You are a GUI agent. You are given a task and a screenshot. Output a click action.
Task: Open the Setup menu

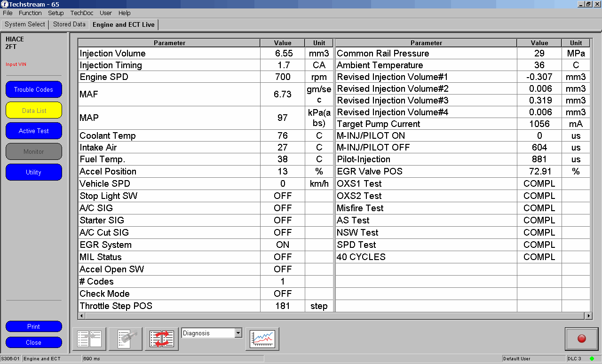[x=56, y=13]
